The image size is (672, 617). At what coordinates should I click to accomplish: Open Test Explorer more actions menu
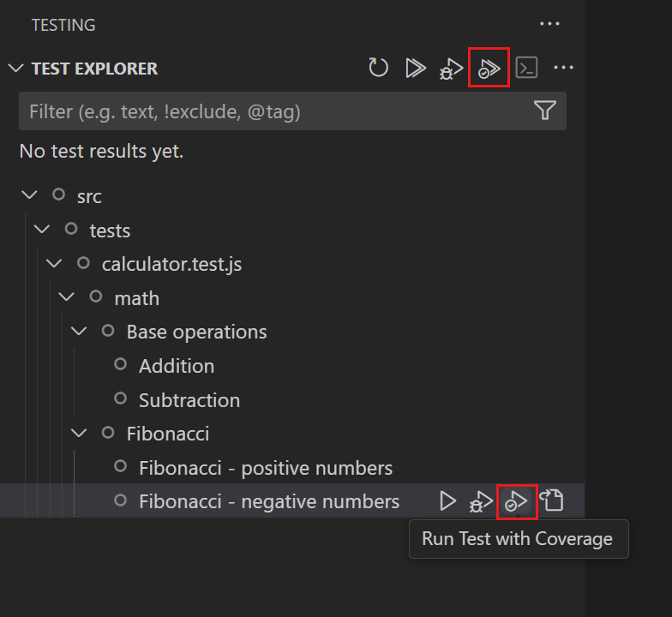[x=563, y=69]
